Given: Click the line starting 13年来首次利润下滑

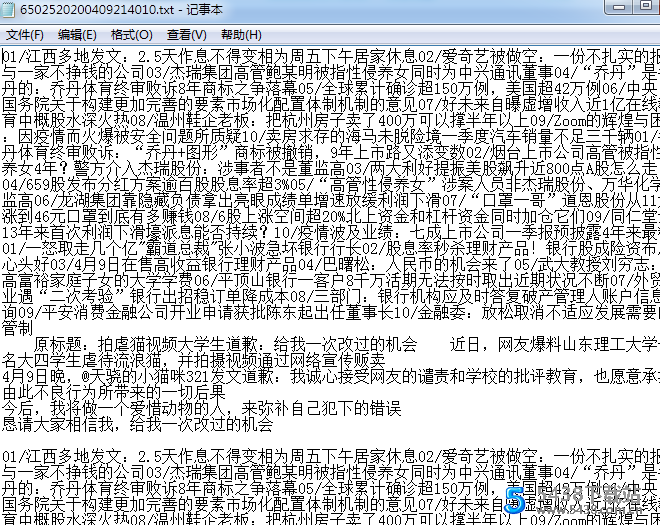Looking at the screenshot, I should [x=330, y=232].
